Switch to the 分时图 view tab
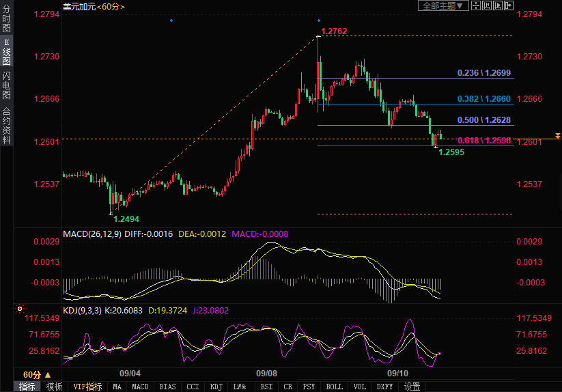 pos(6,19)
